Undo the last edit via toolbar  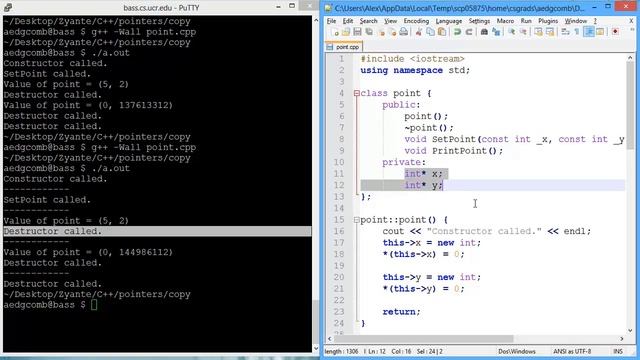coord(457,32)
